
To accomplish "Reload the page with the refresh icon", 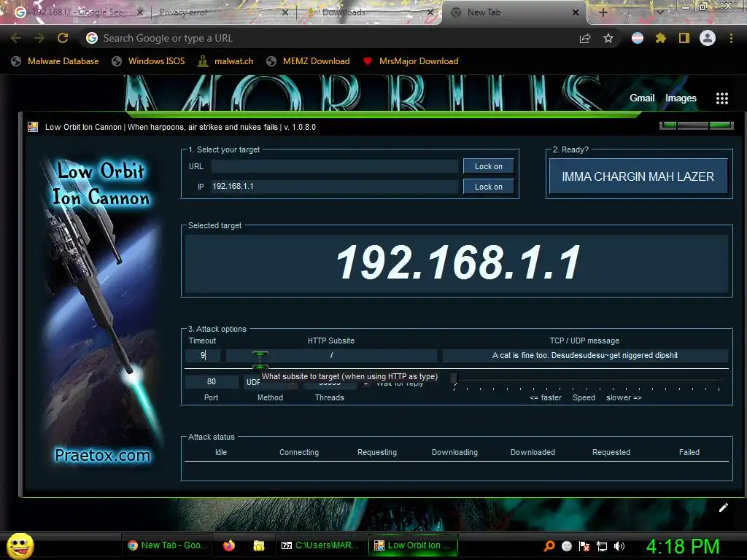I will click(63, 38).
